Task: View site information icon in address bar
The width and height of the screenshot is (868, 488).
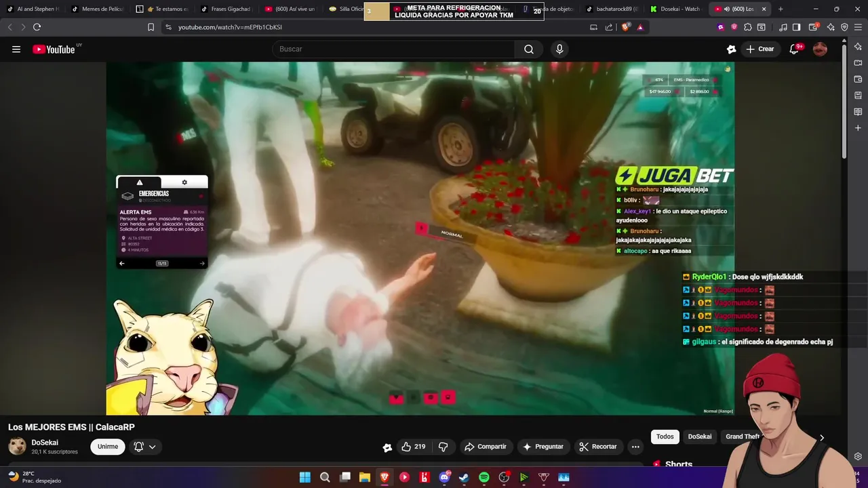Action: (168, 27)
